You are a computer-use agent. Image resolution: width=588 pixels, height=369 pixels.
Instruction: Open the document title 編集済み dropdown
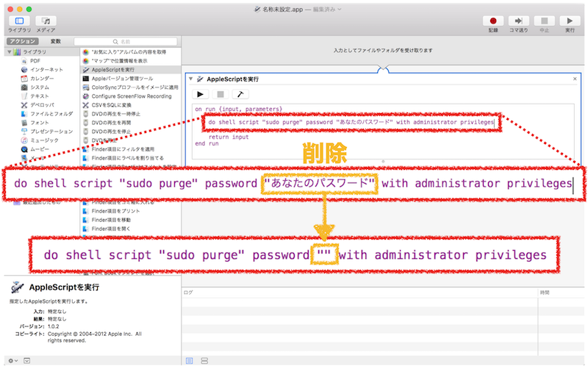pyautogui.click(x=327, y=10)
